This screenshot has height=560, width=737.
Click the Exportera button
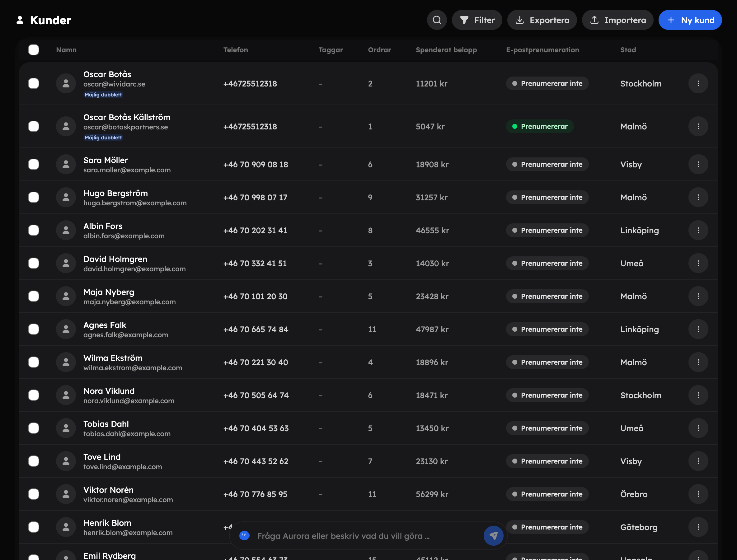coord(542,20)
